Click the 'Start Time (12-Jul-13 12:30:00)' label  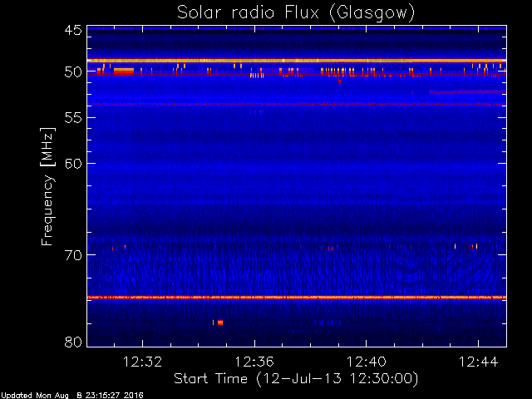[296, 379]
